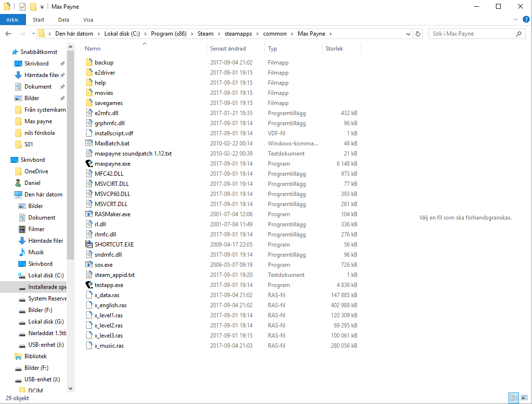The width and height of the screenshot is (532, 404).
Task: Open the Arkiv file menu
Action: [13, 20]
